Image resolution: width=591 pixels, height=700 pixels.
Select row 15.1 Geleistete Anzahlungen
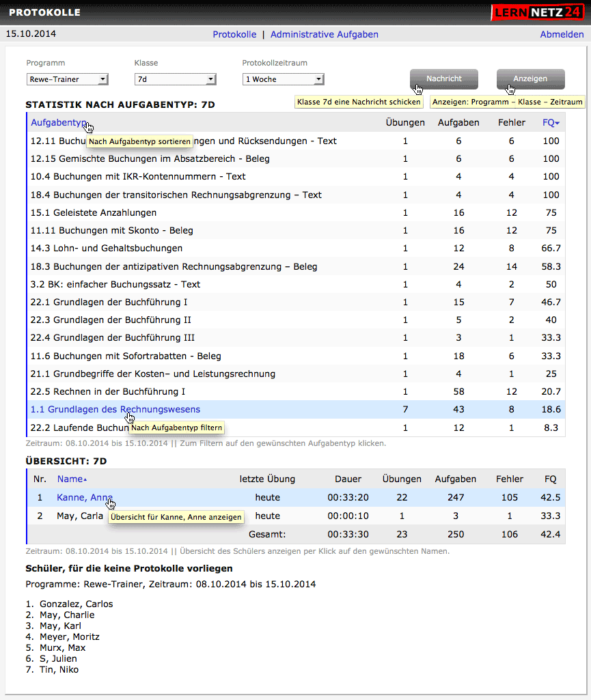click(x=296, y=212)
